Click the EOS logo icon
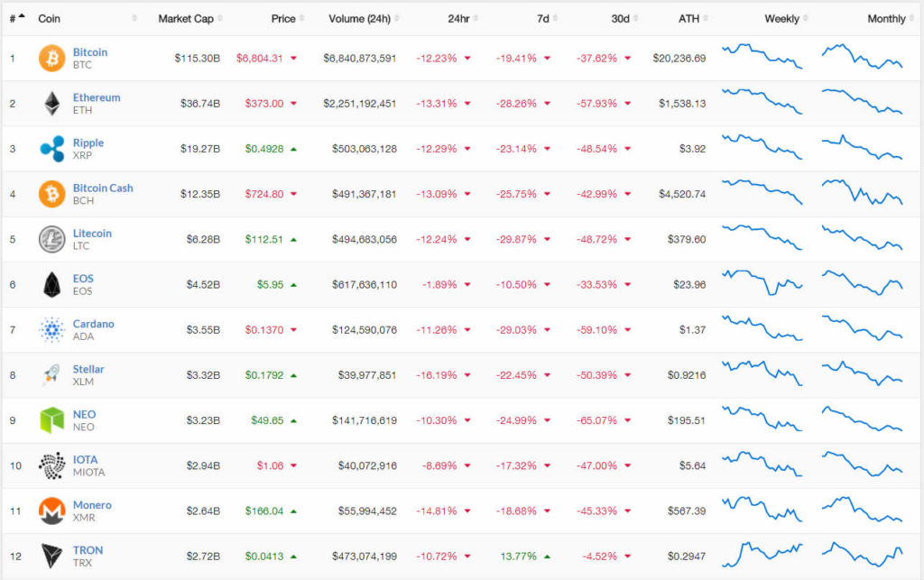This screenshot has height=580, width=924. (x=51, y=285)
